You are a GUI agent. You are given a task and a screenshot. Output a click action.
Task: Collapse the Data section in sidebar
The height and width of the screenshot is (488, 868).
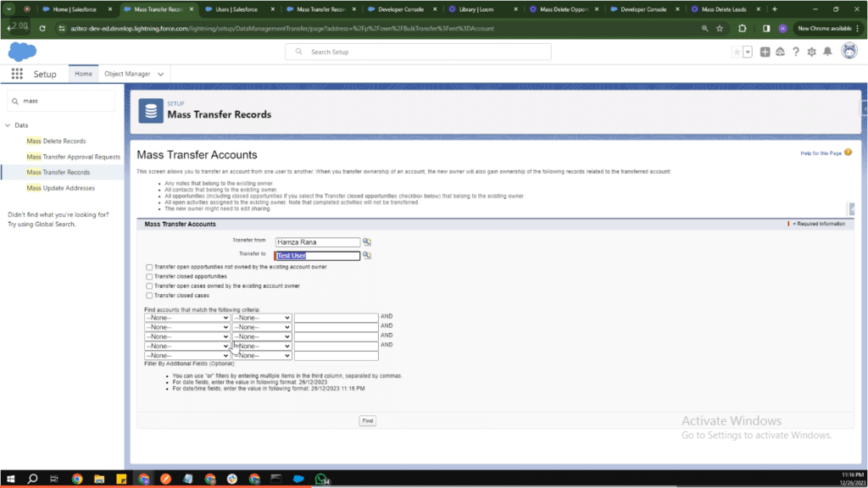[x=8, y=125]
